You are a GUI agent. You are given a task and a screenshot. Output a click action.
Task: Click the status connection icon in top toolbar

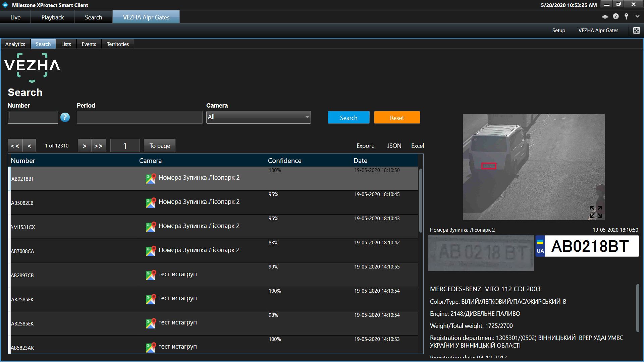tap(605, 17)
